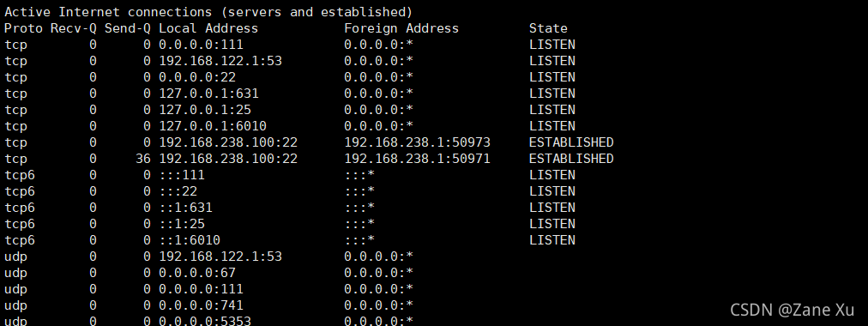868x326 pixels.
Task: Select tcp6 local address :::22
Action: (x=178, y=191)
